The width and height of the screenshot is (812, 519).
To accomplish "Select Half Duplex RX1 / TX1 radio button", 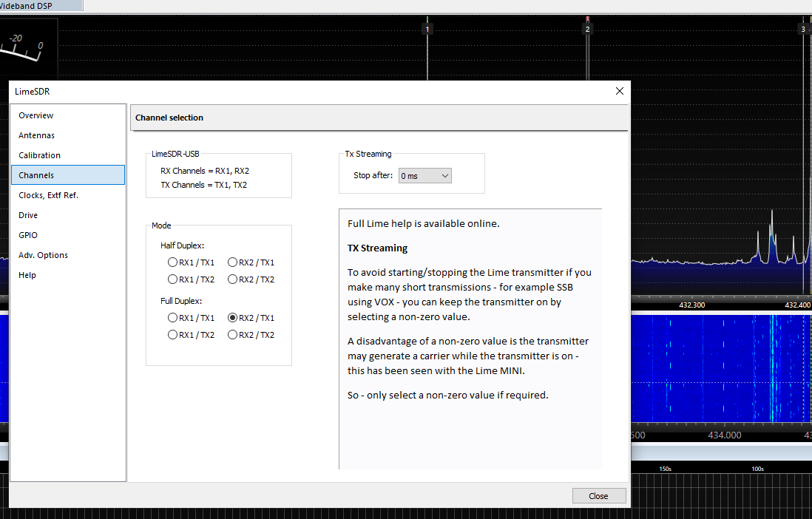I will pyautogui.click(x=172, y=262).
